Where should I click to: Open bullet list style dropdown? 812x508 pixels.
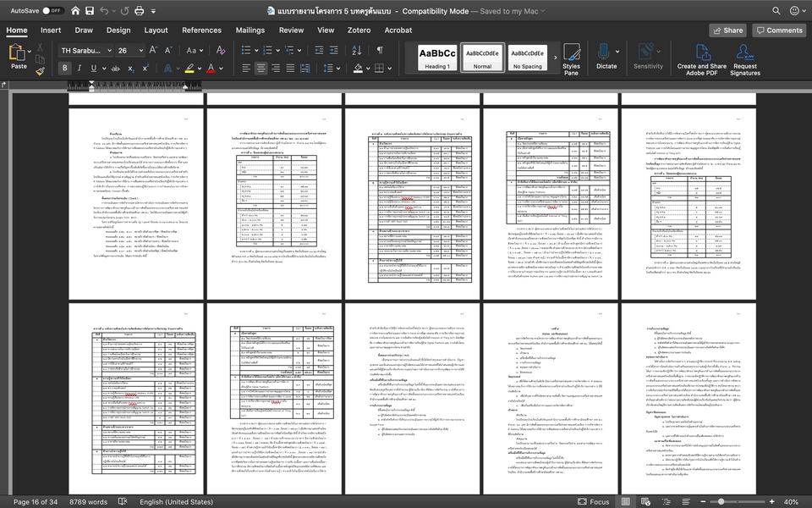(x=255, y=50)
